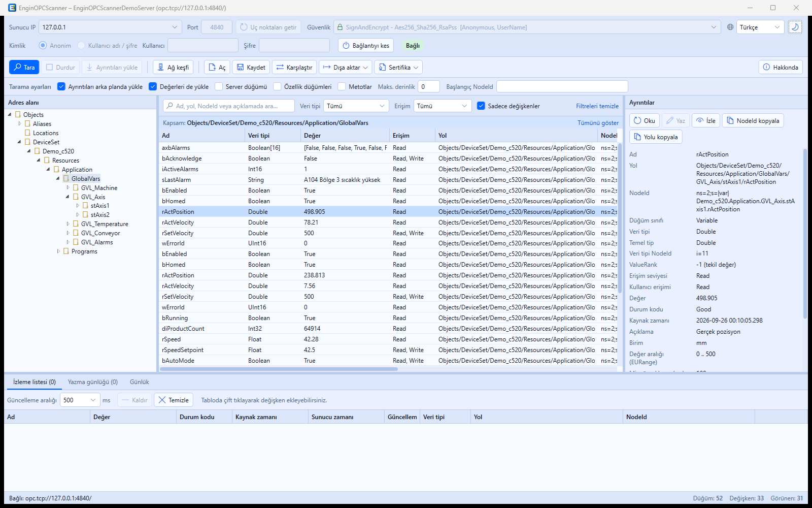Click the Oku read value button

tap(645, 120)
